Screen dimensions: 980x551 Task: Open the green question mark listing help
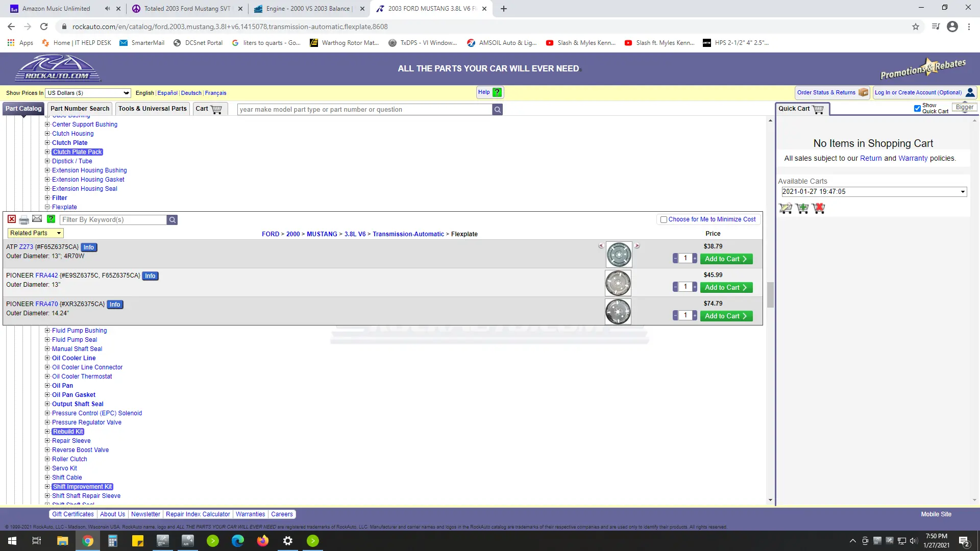(51, 219)
